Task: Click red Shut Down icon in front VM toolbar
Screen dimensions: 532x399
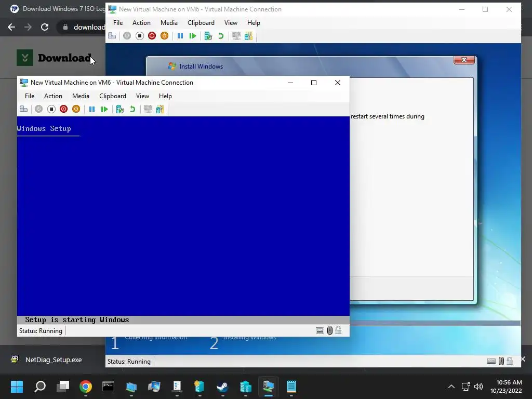Action: tap(63, 109)
